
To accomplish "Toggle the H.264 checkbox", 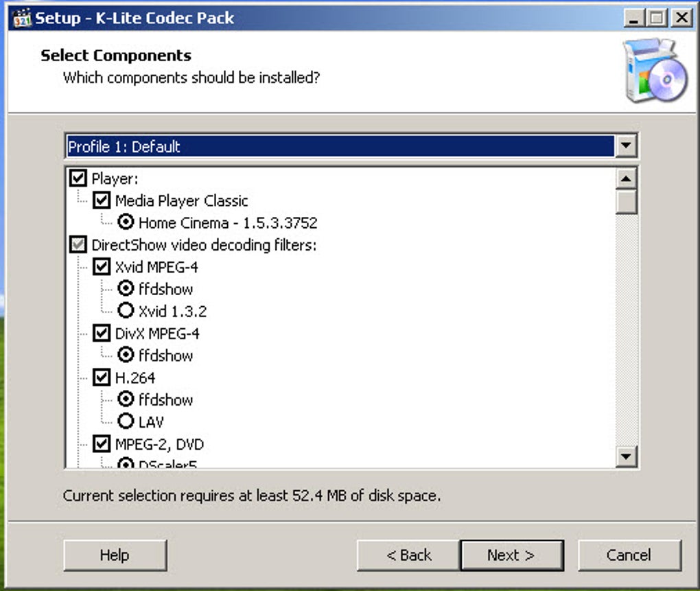I will click(x=102, y=378).
